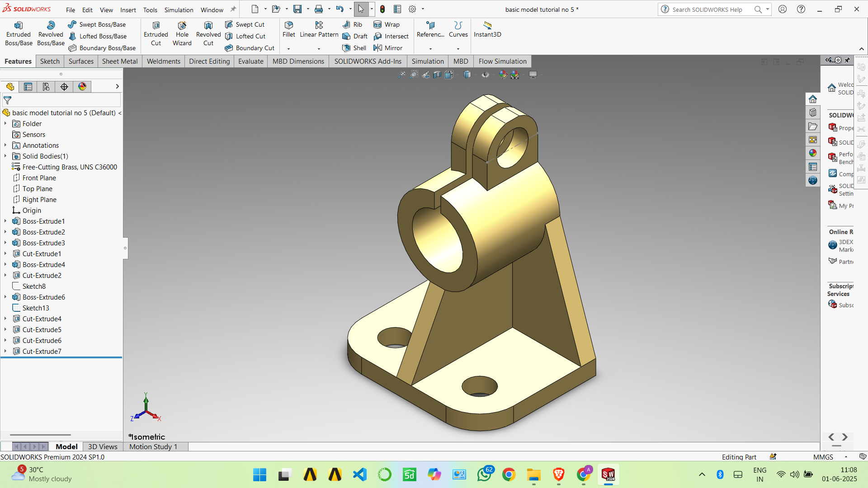Image resolution: width=868 pixels, height=488 pixels.
Task: Click the Save icon in toolbar
Action: click(297, 9)
